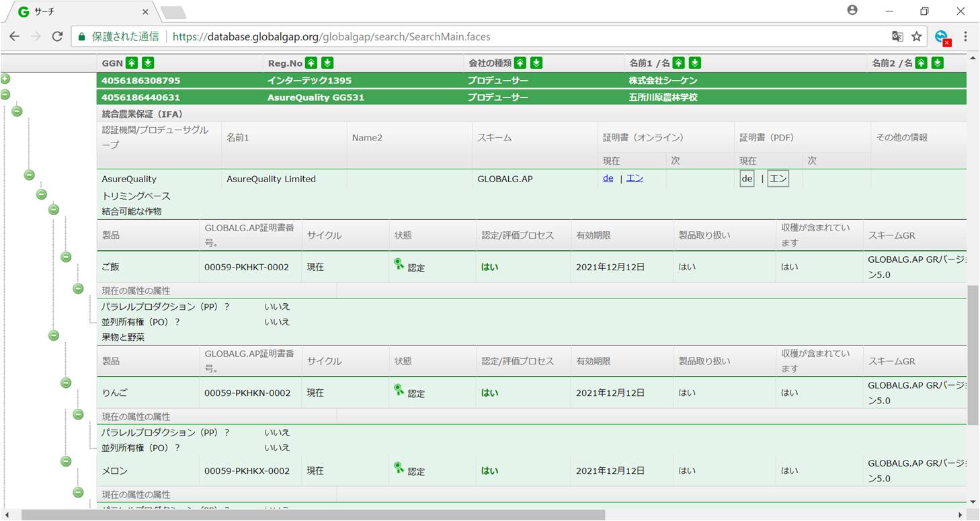Collapse row 4056186440631 tree node

(x=5, y=95)
